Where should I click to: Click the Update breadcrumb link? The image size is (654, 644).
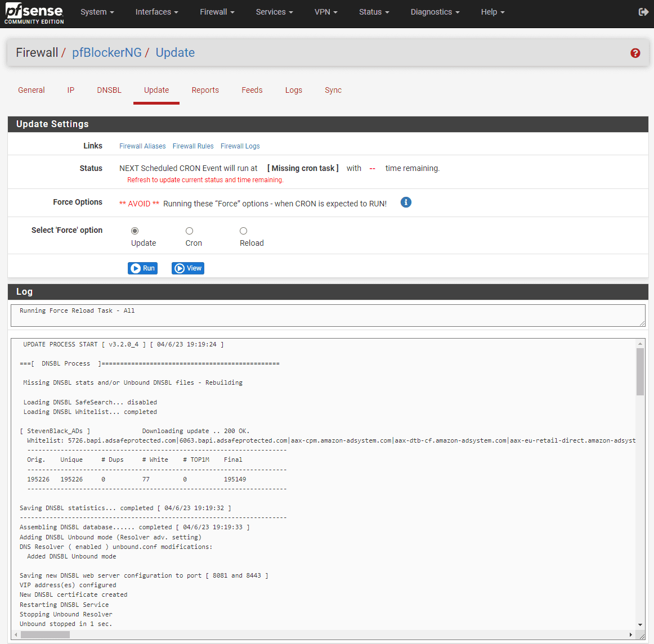point(175,52)
